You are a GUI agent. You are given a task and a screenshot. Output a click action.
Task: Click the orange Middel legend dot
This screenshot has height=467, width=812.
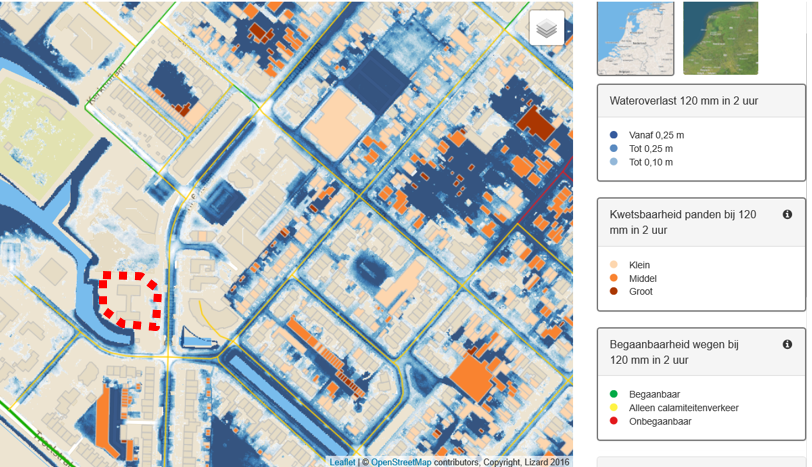click(x=613, y=279)
